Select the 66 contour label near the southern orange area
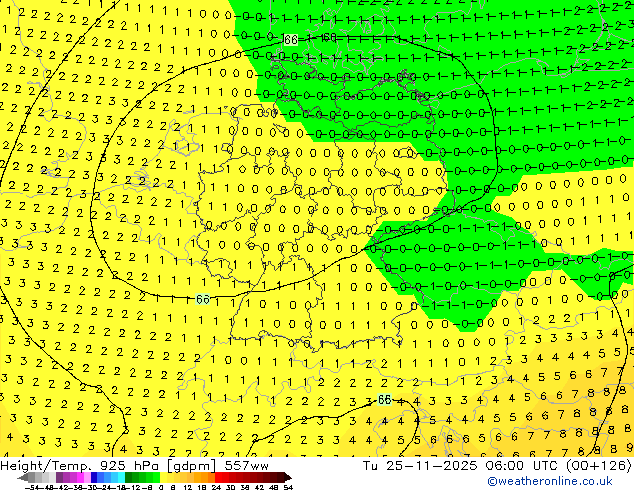 point(384,400)
